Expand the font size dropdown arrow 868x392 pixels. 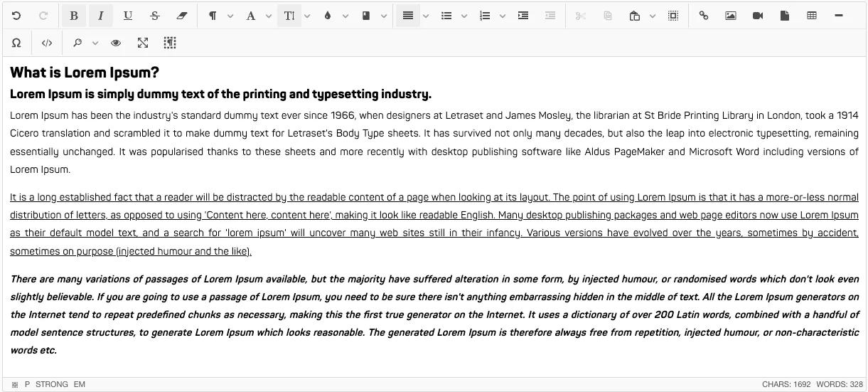tap(307, 16)
